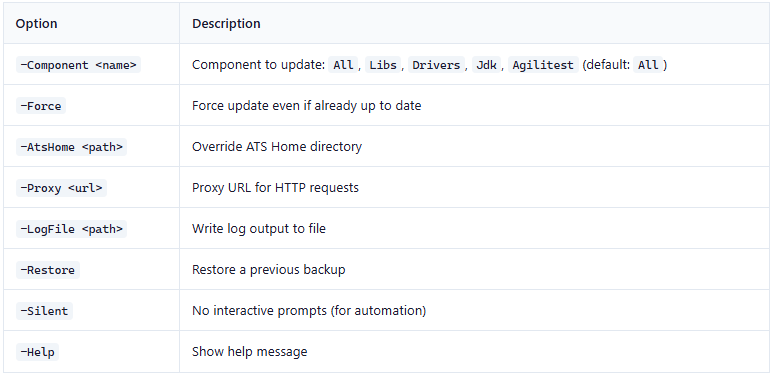Select the -Restore option code
Image resolution: width=773 pixels, height=376 pixels.
tap(48, 270)
